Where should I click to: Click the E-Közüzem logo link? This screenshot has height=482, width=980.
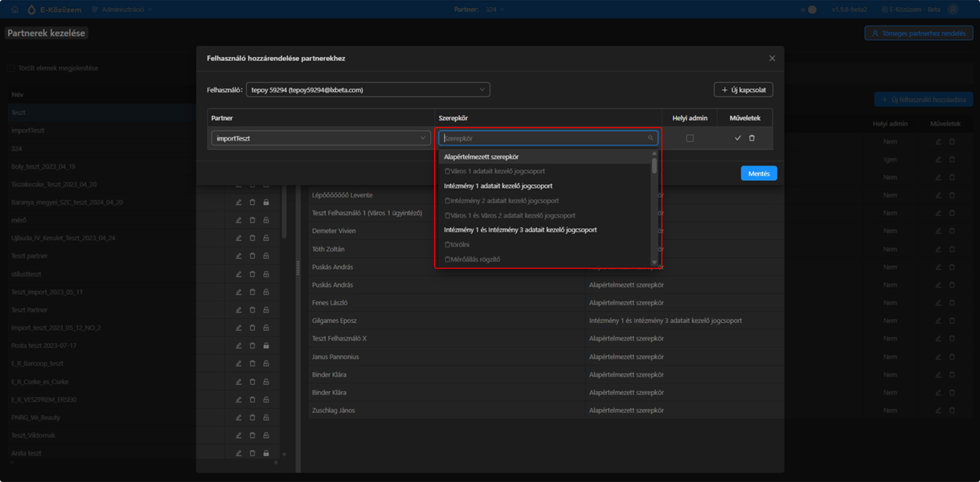54,9
